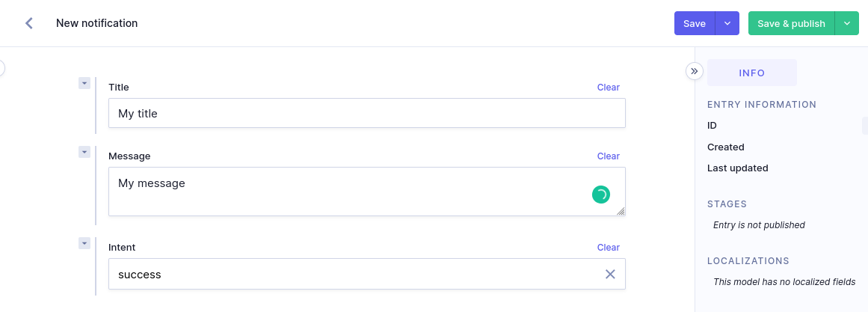Image resolution: width=868 pixels, height=312 pixels.
Task: Open the Message field options arrow
Action: 84,152
